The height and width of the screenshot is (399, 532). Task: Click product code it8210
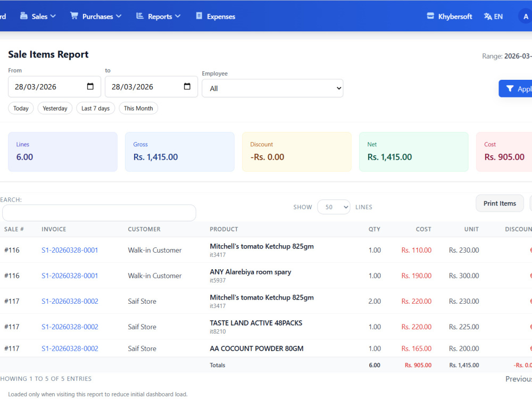pyautogui.click(x=218, y=331)
